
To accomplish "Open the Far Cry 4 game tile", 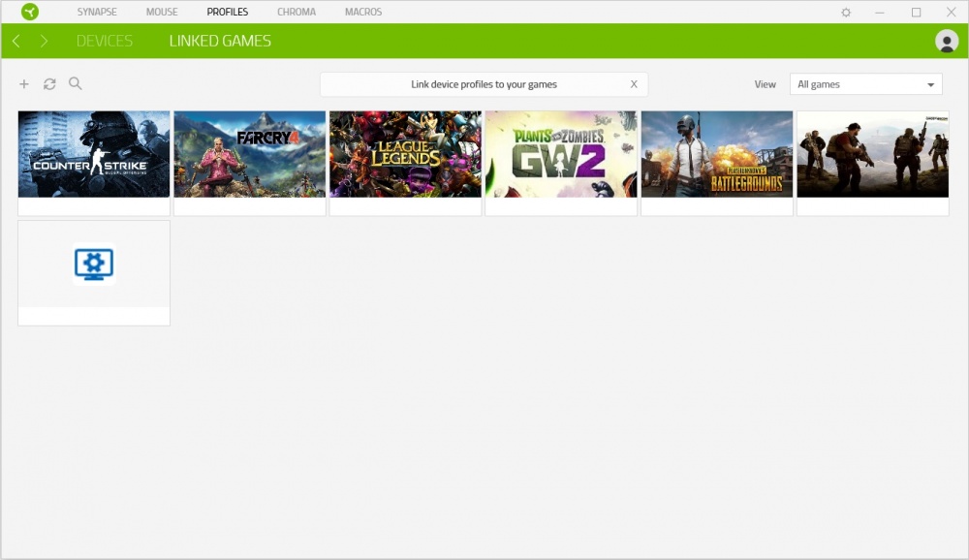I will (x=250, y=163).
